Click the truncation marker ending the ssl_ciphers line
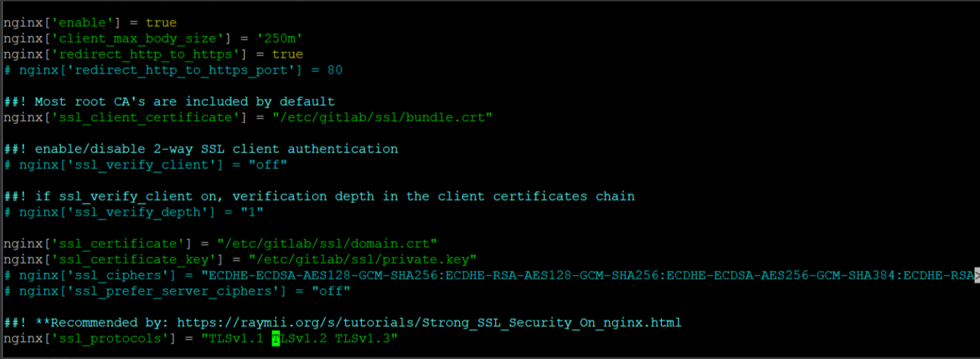980x359 pixels. pyautogui.click(x=976, y=275)
